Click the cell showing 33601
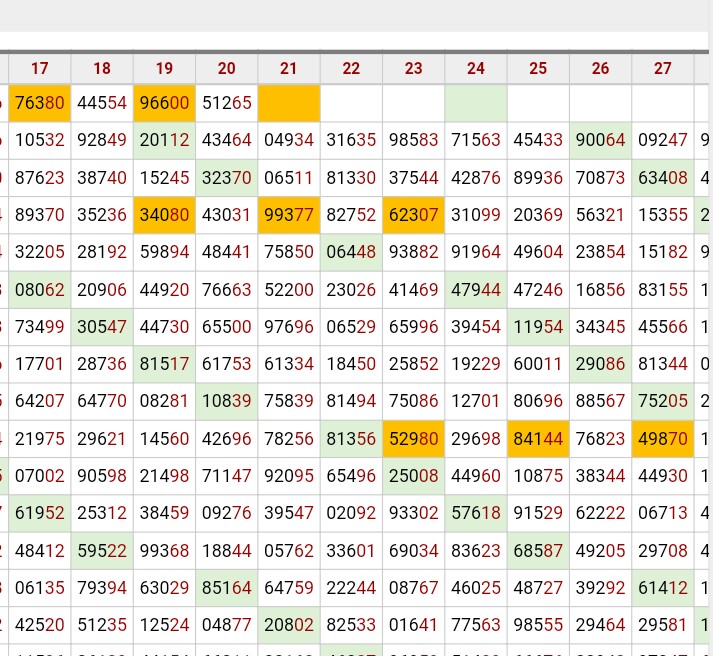Viewport: 713px width, 656px height. click(x=351, y=551)
